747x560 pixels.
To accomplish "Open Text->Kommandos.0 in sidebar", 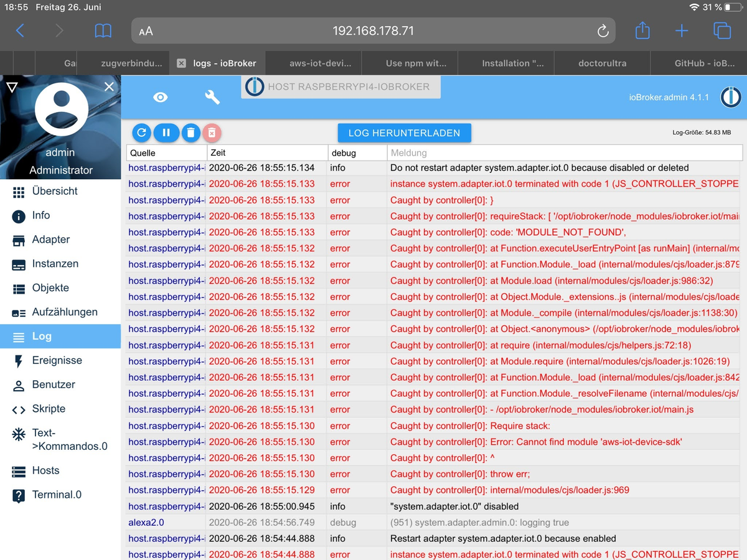I will 60,439.
